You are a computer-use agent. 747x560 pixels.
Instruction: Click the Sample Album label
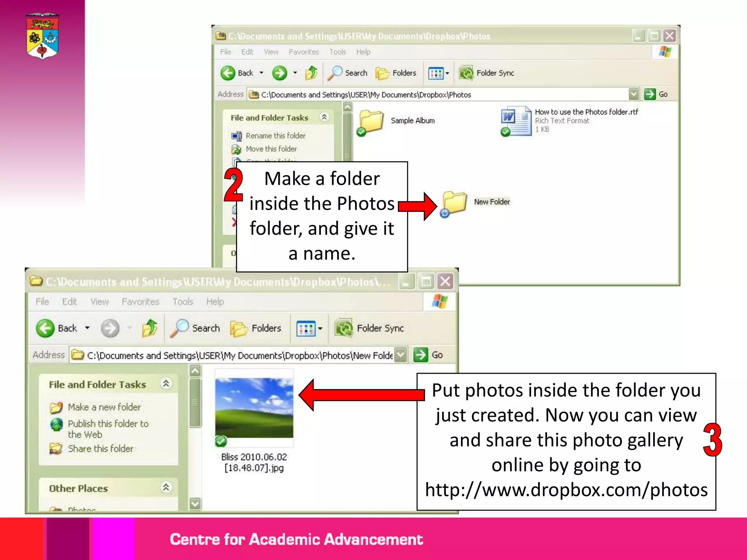coord(413,121)
